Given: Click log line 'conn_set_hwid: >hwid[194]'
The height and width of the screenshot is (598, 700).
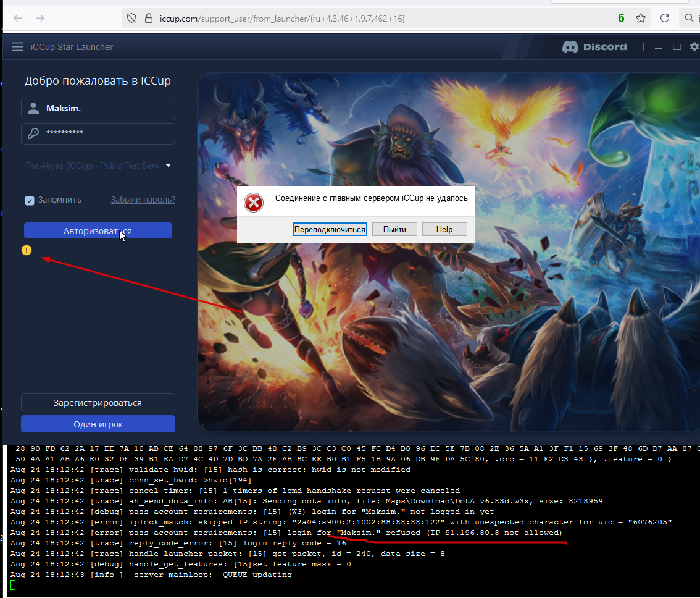Looking at the screenshot, I should click(131, 481).
